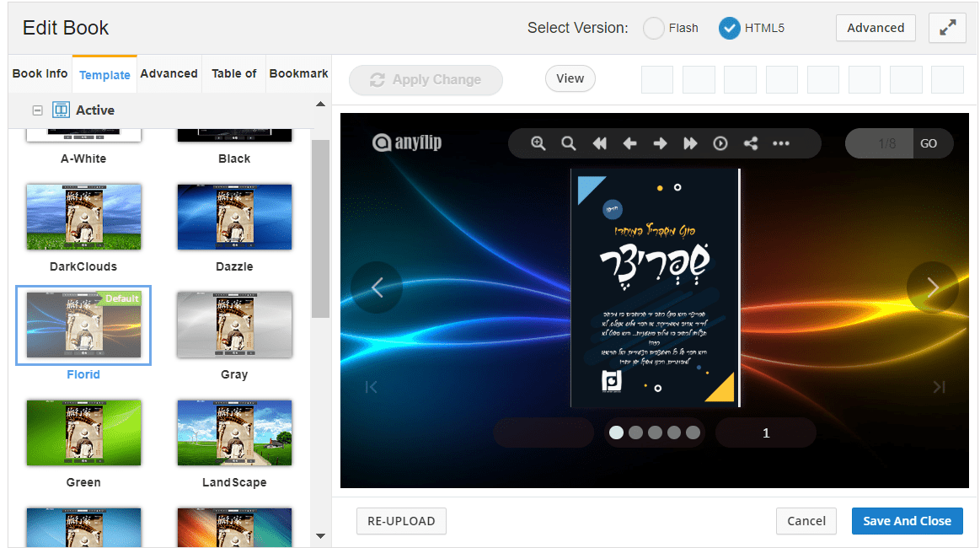
Task: Click the first empty toolbar box next to View
Action: click(x=657, y=80)
